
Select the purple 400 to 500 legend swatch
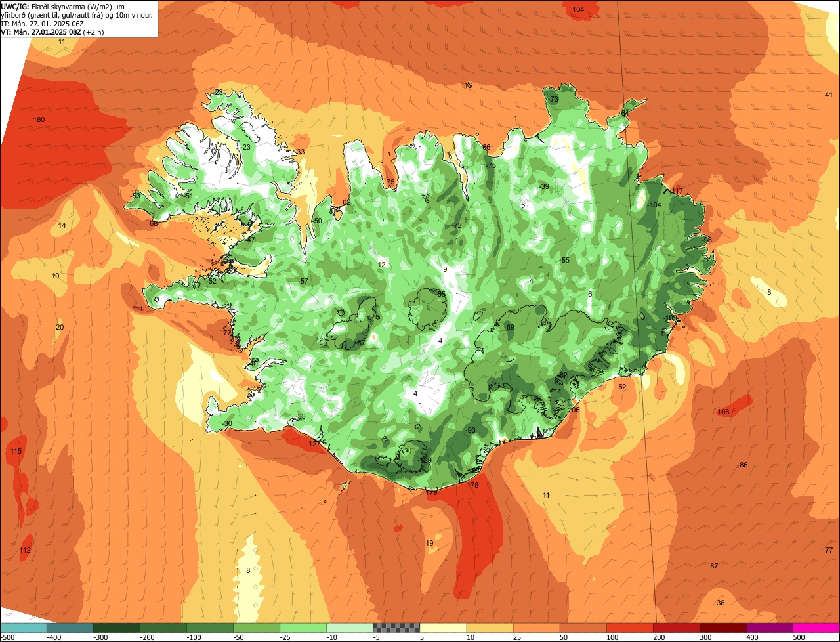770,628
